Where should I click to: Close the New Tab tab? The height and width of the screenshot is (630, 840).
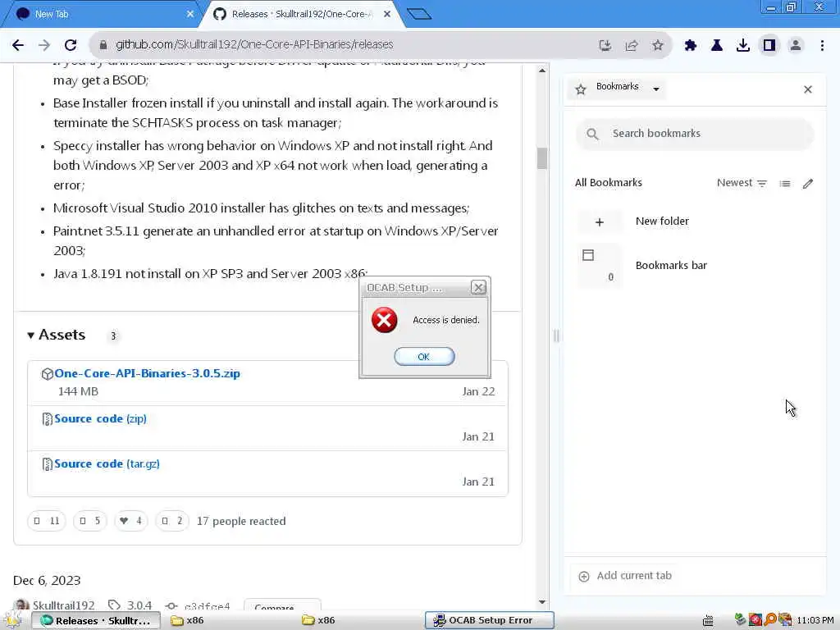[x=190, y=15]
